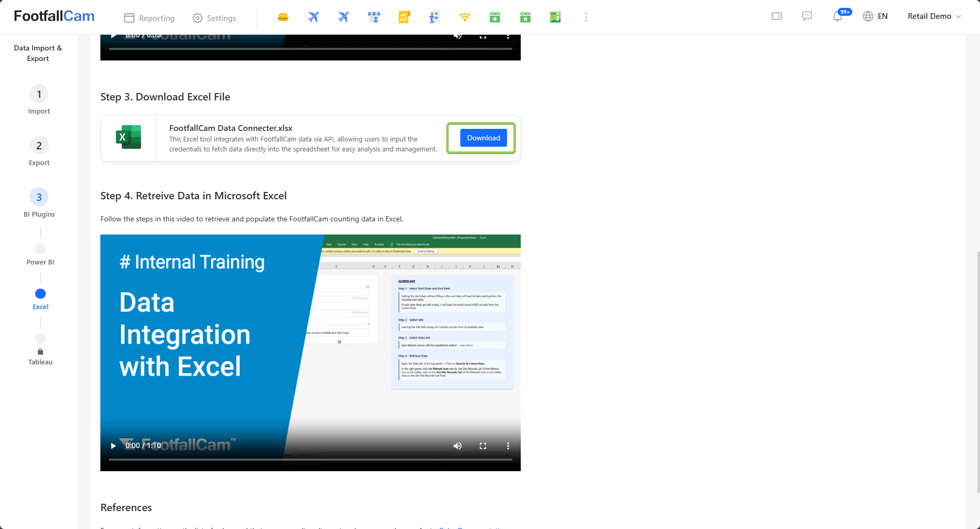
Task: Download FootfallCam Data Connecter.xlsx
Action: [483, 138]
